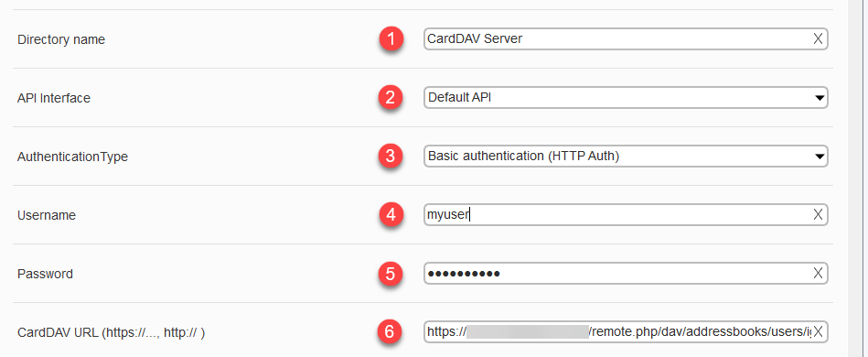
Task: Click the vertical scrollbar on the right
Action: pyautogui.click(x=858, y=178)
